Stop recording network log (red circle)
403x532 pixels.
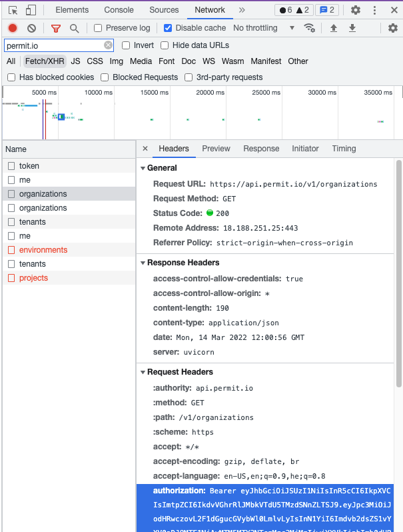pyautogui.click(x=13, y=28)
